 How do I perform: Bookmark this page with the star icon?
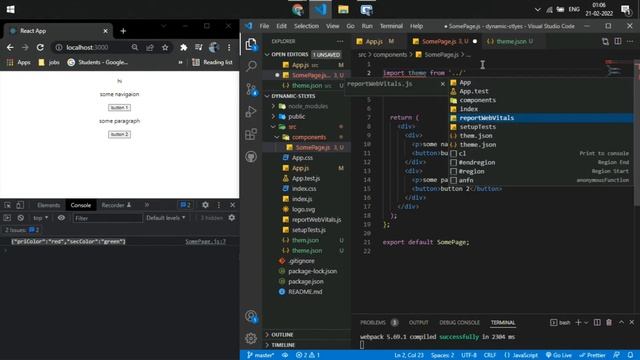(165, 47)
